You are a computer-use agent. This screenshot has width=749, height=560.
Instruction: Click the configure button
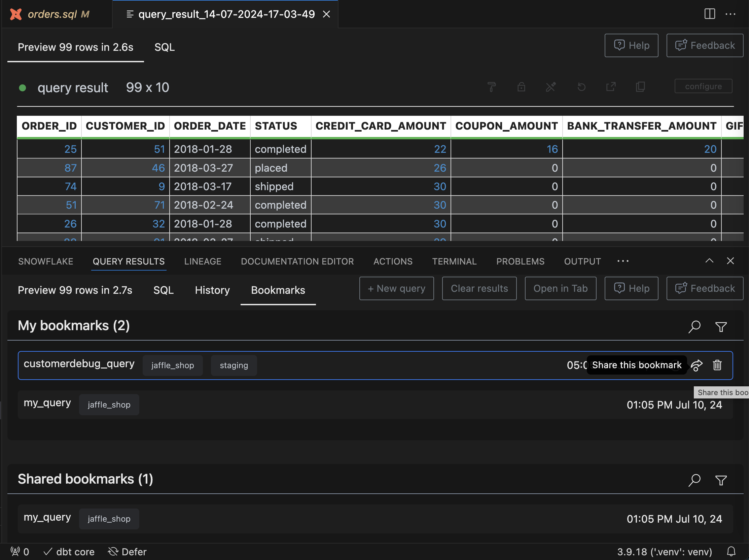[x=703, y=86]
